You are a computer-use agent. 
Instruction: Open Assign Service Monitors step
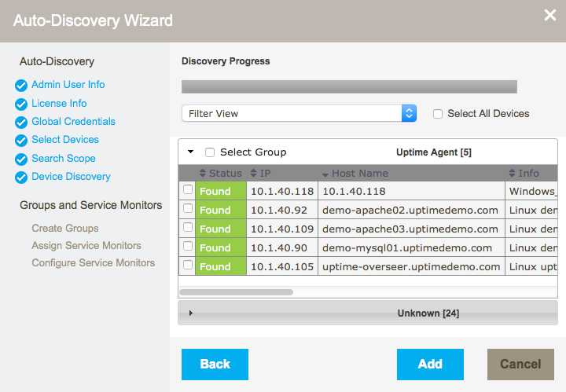[x=86, y=246]
